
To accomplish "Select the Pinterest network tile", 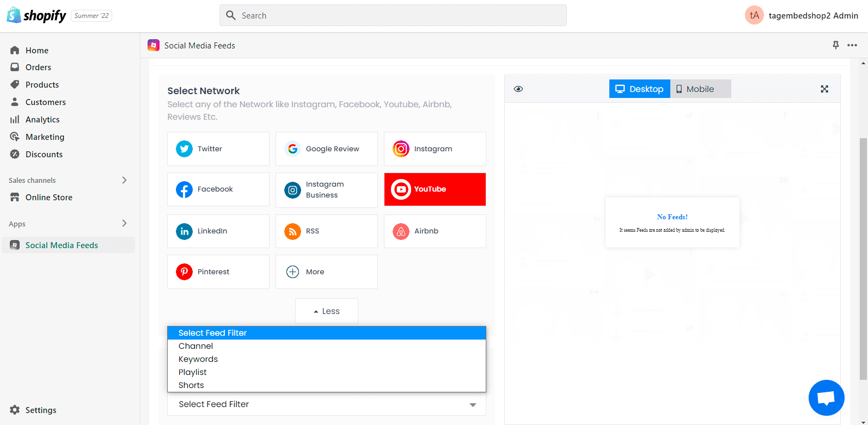I will point(218,272).
